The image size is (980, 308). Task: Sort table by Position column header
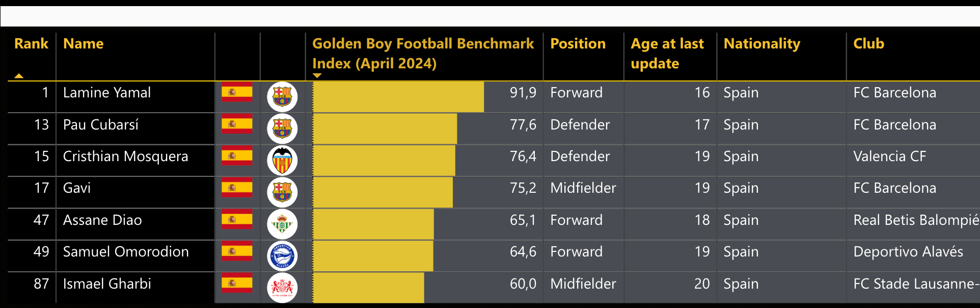578,44
